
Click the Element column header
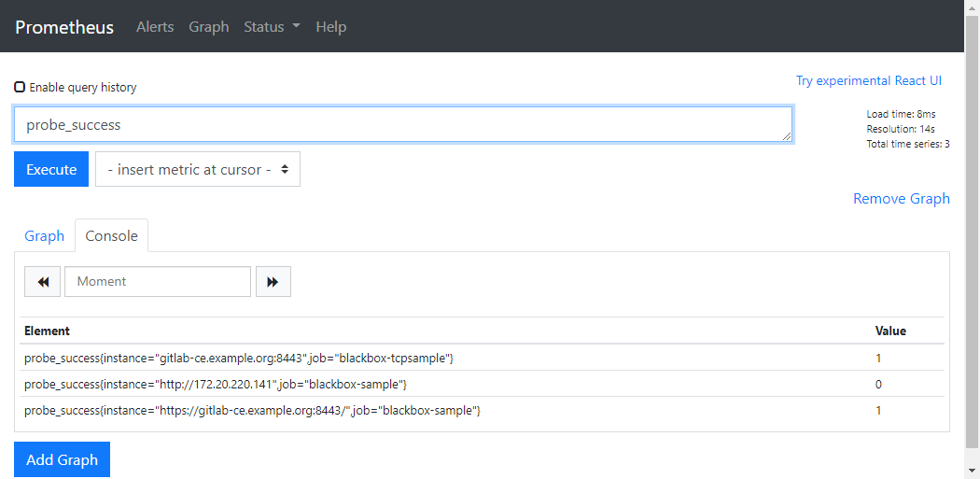pos(47,331)
